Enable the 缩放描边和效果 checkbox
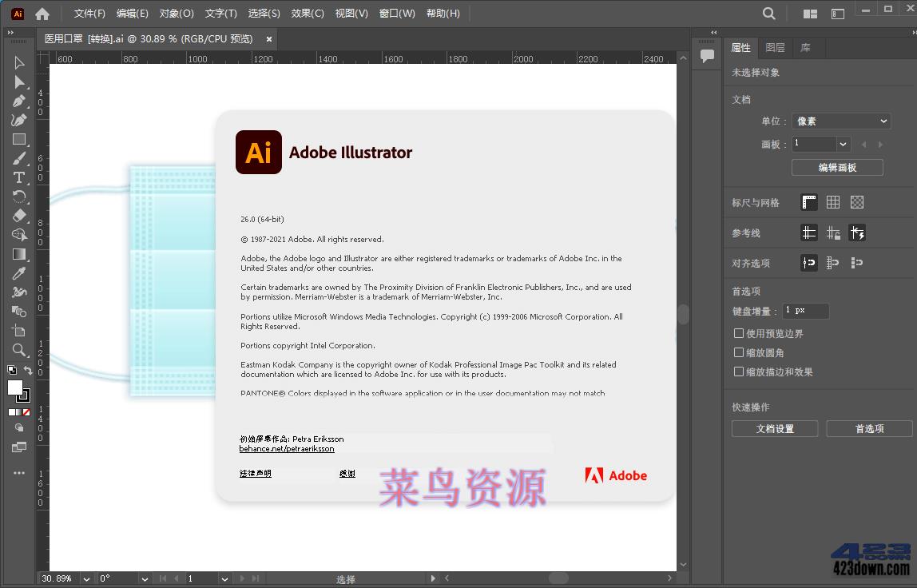The height and width of the screenshot is (588, 917). point(738,371)
